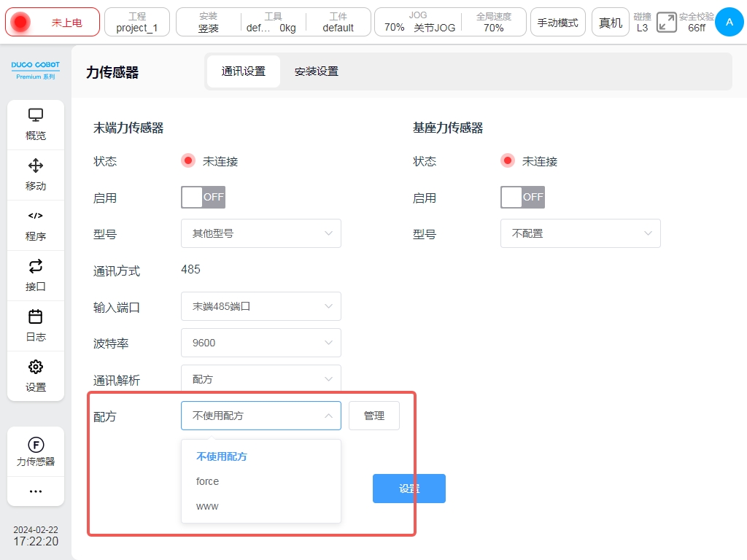Screen dimensions: 747x560
Task: Click the global speed 70% control
Action: coord(494,22)
